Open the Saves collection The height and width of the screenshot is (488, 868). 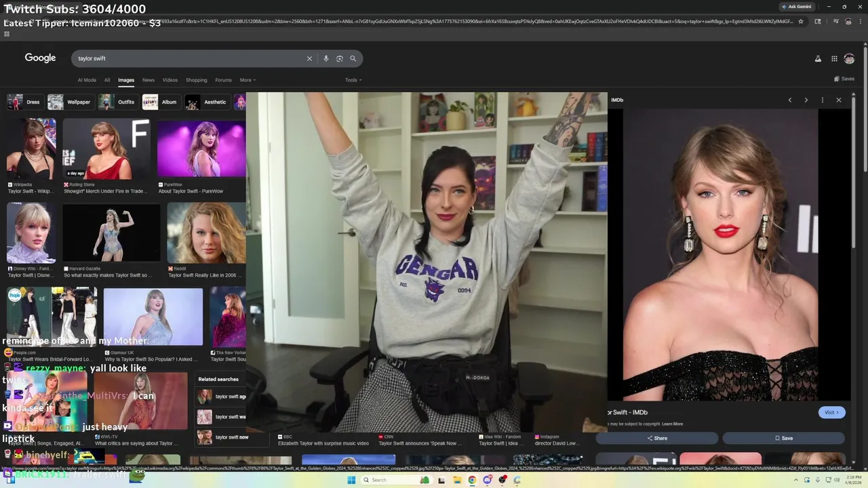point(844,79)
